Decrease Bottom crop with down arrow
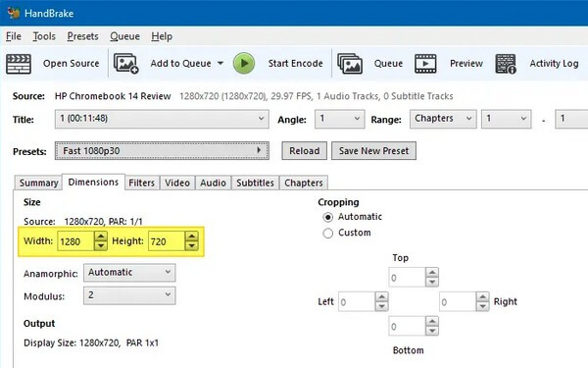 coord(432,331)
